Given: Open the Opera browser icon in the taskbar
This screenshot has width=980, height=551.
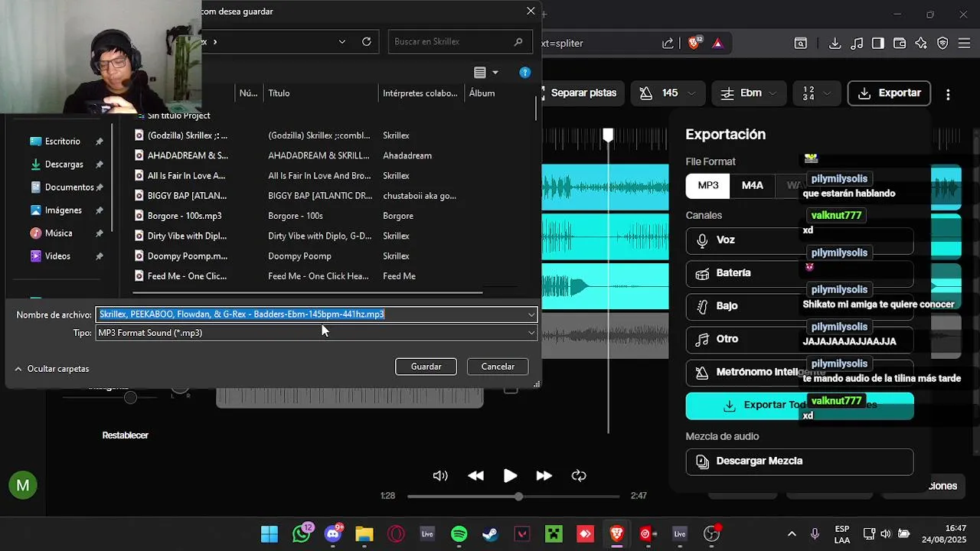Looking at the screenshot, I should 396,534.
